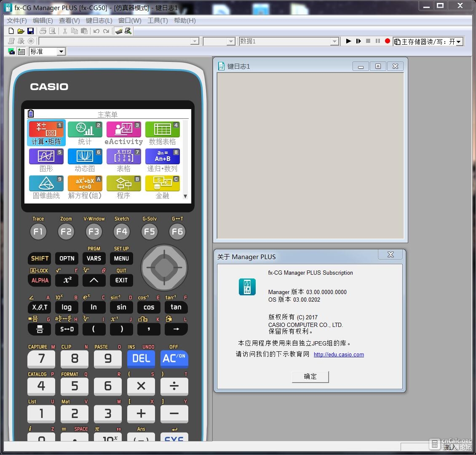Image resolution: width=476 pixels, height=455 pixels.
Task: Open the 统计 statistics app icon
Action: (x=85, y=133)
